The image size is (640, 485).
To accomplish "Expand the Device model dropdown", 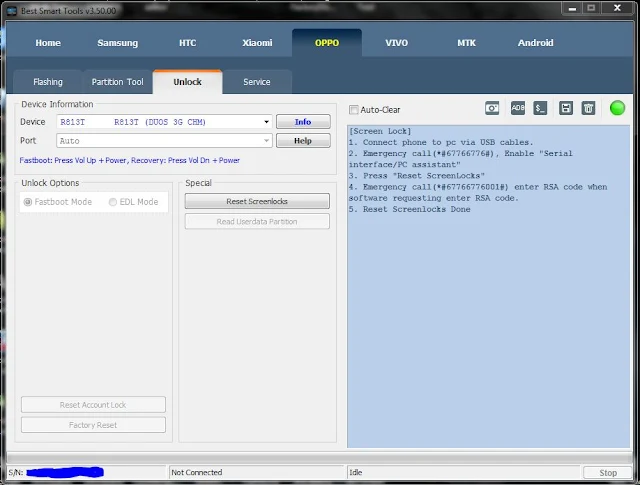I will [266, 122].
